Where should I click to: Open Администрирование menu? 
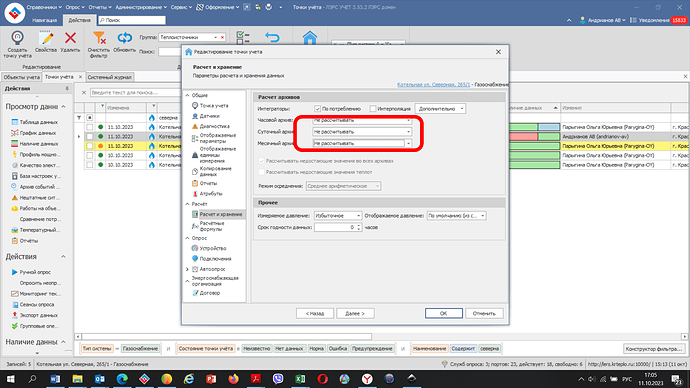tap(141, 7)
